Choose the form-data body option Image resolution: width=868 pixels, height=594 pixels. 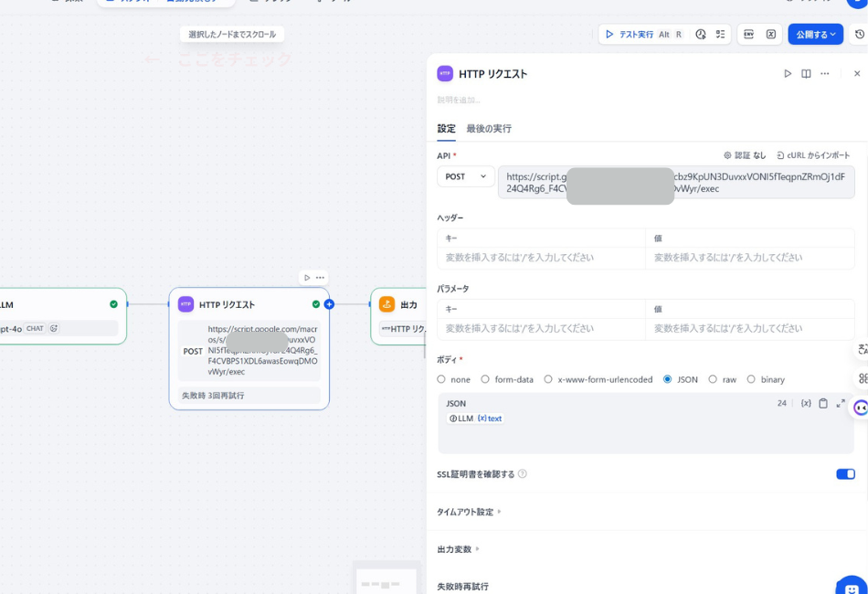[x=486, y=379]
